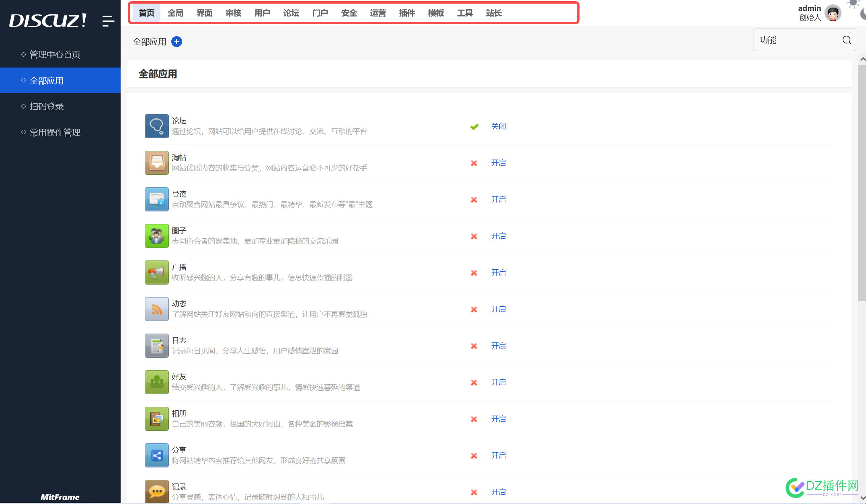Click the DISCUZ! logo
This screenshot has height=504, width=866.
click(48, 20)
